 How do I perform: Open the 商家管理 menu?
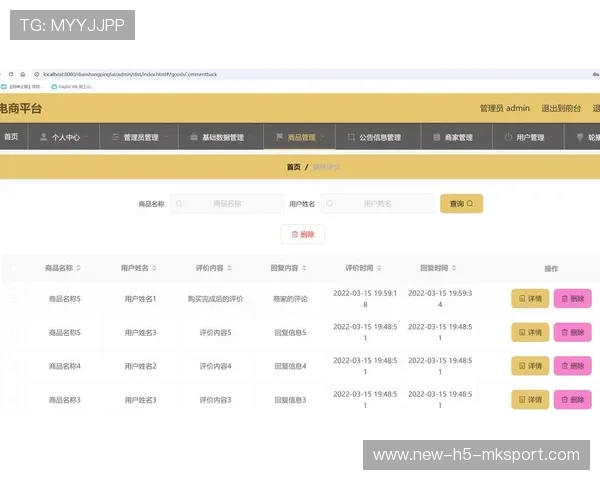click(457, 137)
